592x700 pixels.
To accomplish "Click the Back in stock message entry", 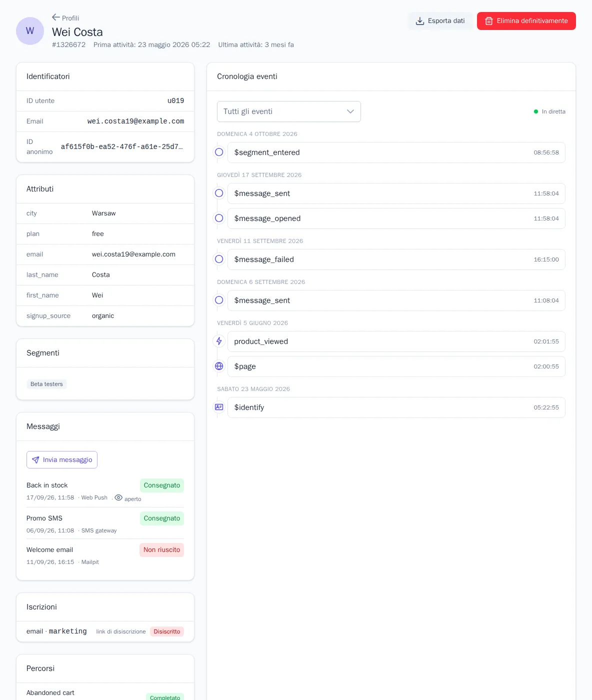I will click(105, 491).
